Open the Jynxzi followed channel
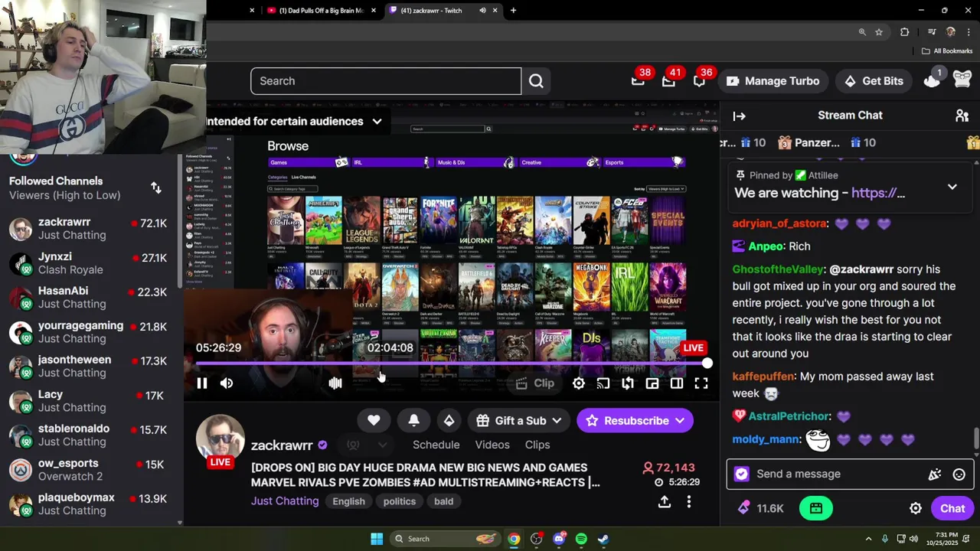The height and width of the screenshot is (551, 980). click(92, 263)
